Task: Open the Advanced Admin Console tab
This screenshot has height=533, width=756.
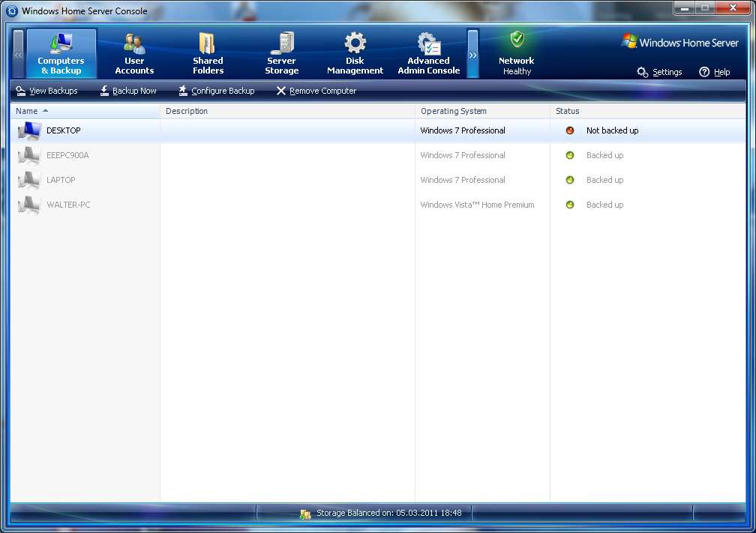Action: coord(429,53)
